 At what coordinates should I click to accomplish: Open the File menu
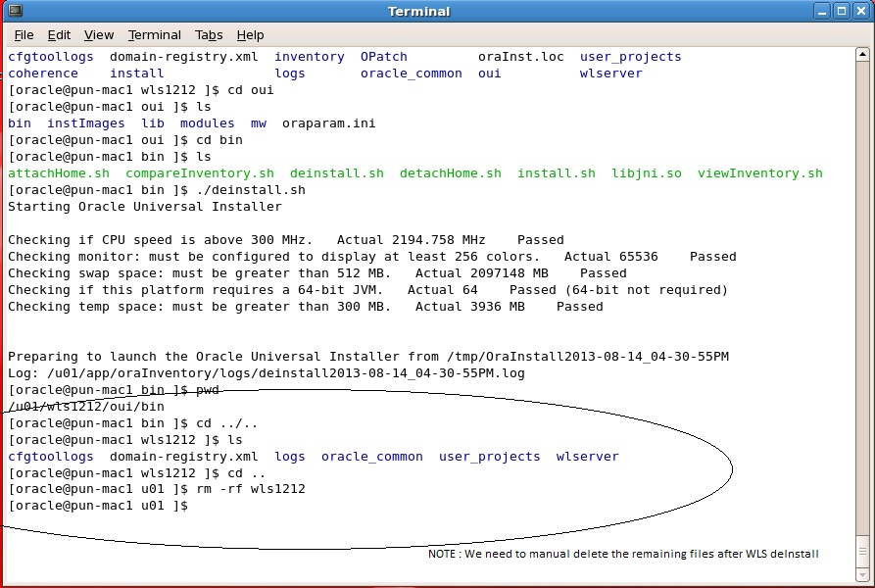pyautogui.click(x=24, y=35)
